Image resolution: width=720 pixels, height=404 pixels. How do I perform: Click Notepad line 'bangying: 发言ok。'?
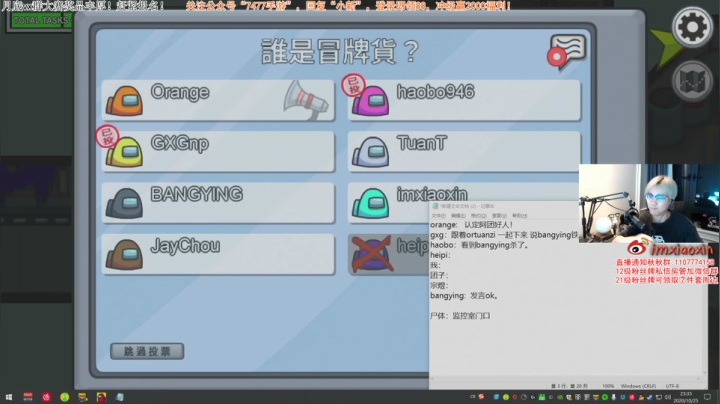tap(464, 296)
